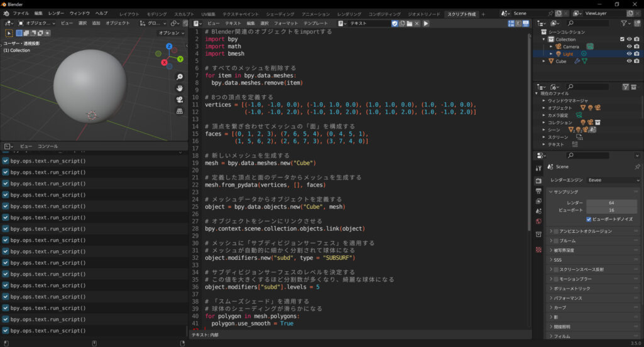Switch perspective/orthographic with grid icon
This screenshot has height=347, width=644.
pyautogui.click(x=180, y=111)
